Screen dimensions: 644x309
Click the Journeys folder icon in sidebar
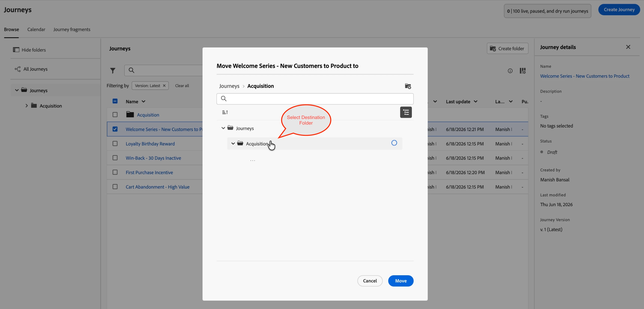(24, 90)
